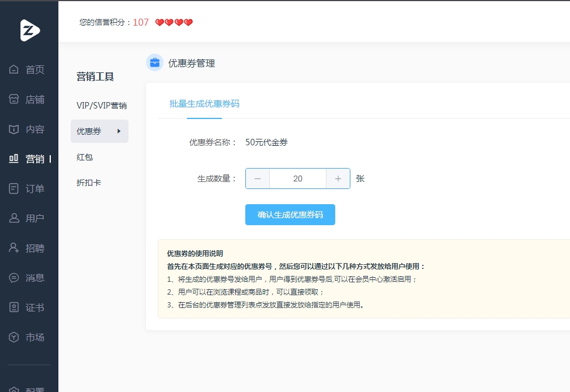Image resolution: width=570 pixels, height=392 pixels.
Task: Open the 首页 home icon
Action: [14, 69]
